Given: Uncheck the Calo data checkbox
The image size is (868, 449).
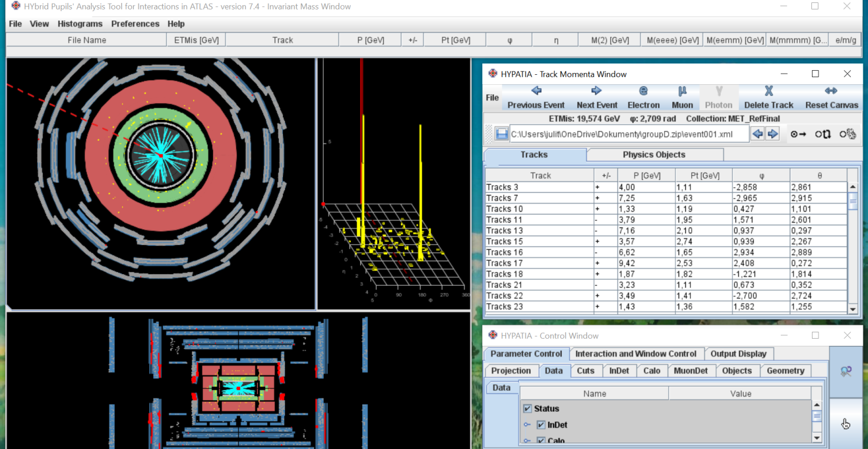Looking at the screenshot, I should (x=541, y=441).
